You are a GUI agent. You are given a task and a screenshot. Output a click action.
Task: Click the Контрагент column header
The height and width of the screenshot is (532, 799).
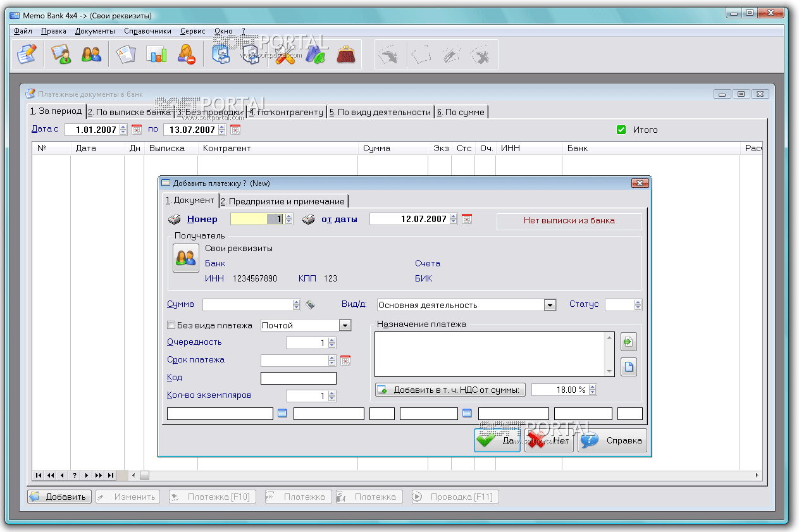click(278, 148)
